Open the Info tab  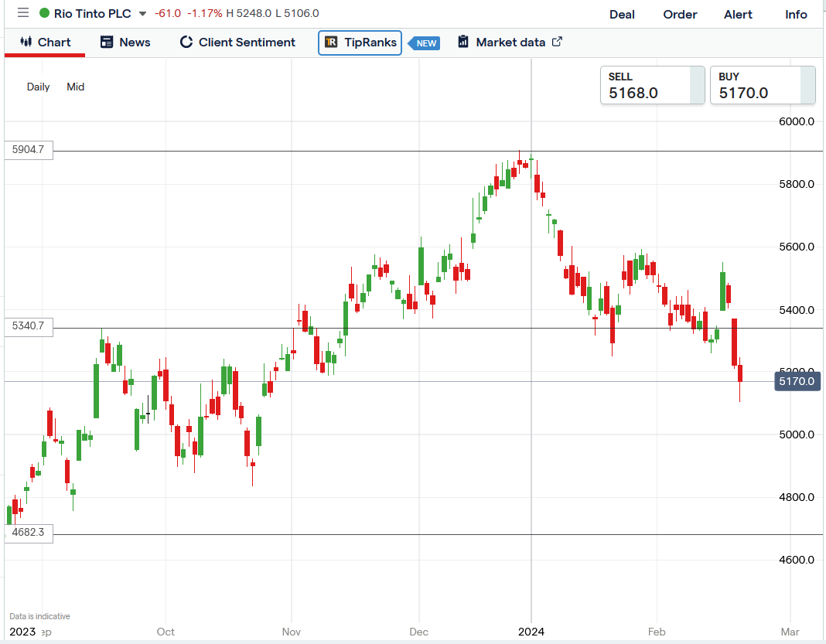795,15
